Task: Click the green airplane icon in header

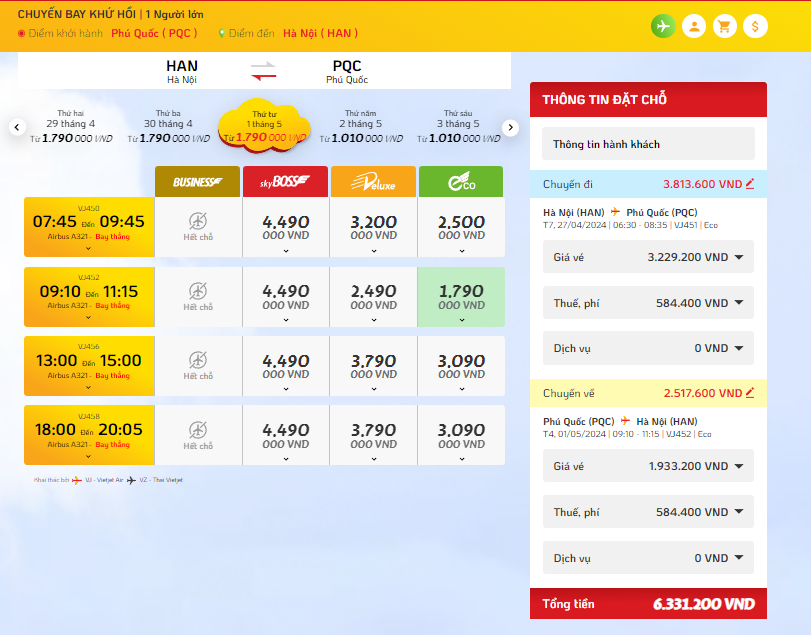Action: coord(662,26)
